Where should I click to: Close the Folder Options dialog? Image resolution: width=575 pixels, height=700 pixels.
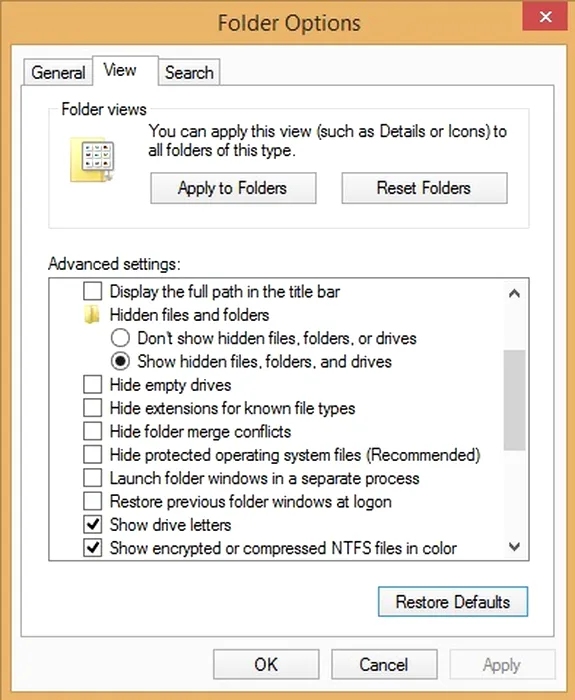click(545, 17)
